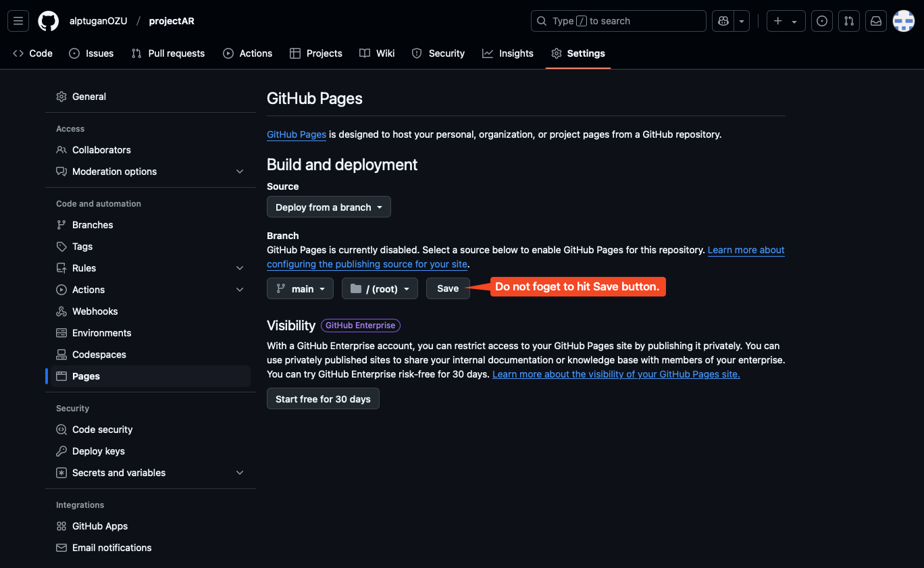Screen dimensions: 924x568
Task: Click the GitHub Apps robot icon
Action: (x=61, y=526)
